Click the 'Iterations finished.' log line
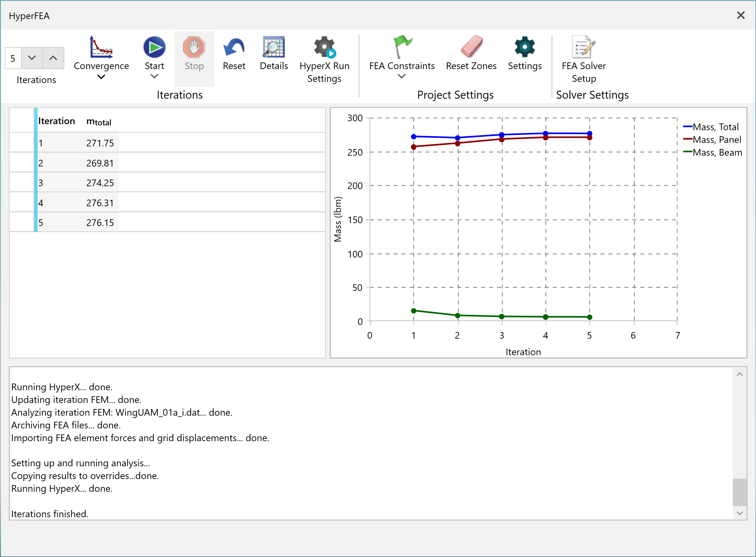The width and height of the screenshot is (756, 557). 50,513
